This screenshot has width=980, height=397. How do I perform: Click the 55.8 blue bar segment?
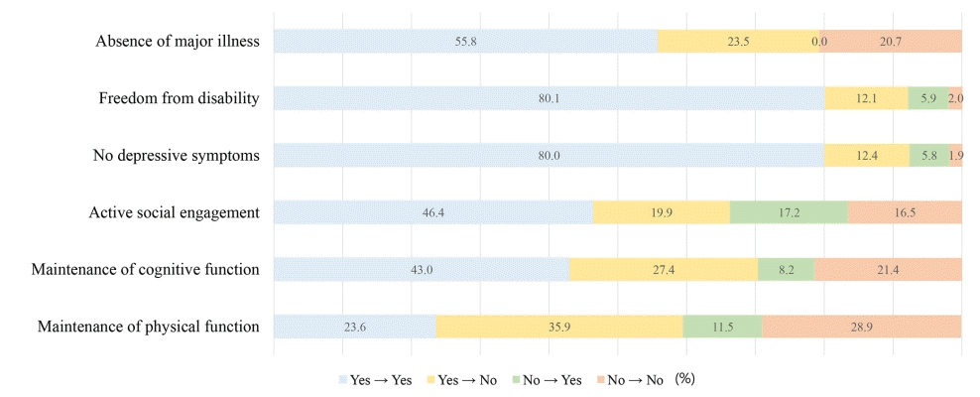pos(465,41)
